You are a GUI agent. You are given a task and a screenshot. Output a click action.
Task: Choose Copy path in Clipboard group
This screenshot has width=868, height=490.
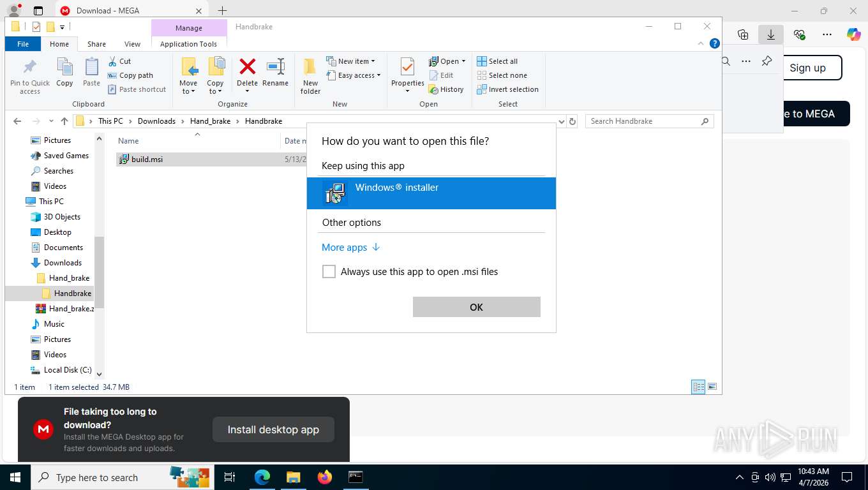[130, 75]
